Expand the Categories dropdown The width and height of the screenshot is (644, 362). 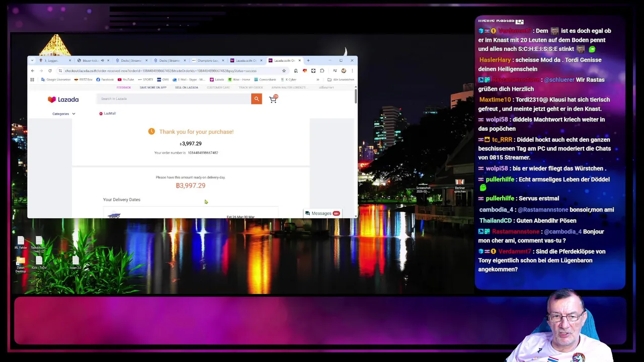point(63,114)
